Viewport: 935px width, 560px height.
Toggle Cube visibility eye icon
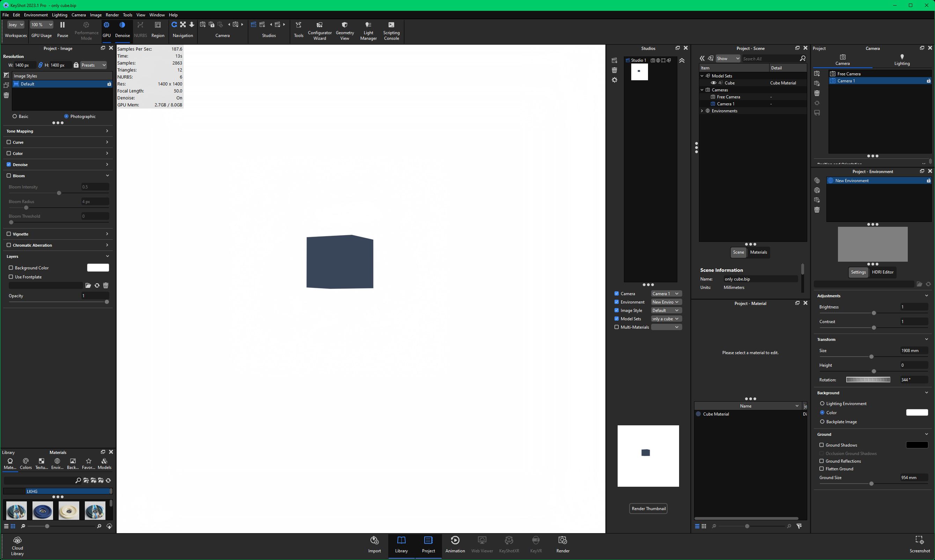coord(713,83)
